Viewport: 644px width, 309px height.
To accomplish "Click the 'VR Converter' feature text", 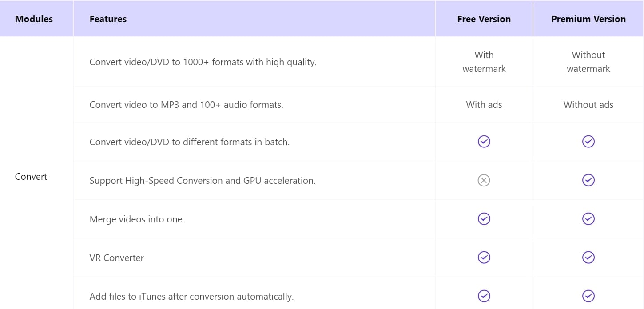I will (x=116, y=258).
